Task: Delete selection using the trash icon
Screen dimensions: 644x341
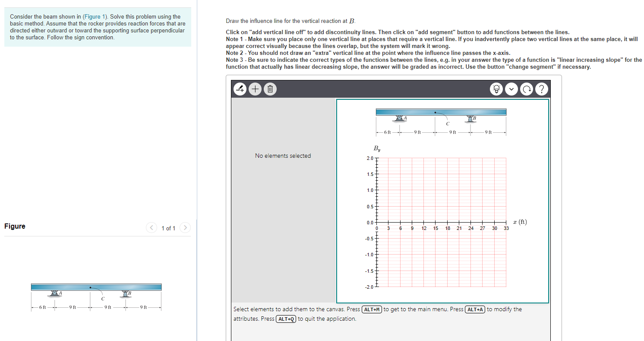Action: point(270,89)
